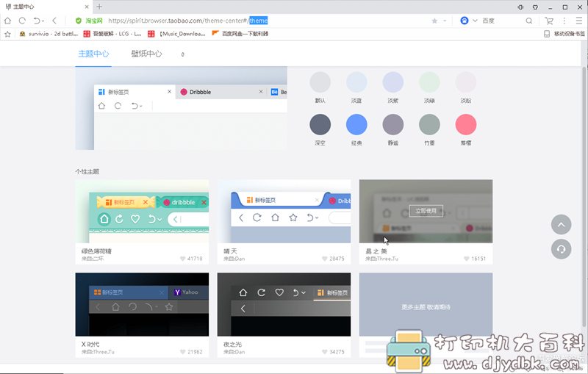Open the LCG forum bookmark

112,34
